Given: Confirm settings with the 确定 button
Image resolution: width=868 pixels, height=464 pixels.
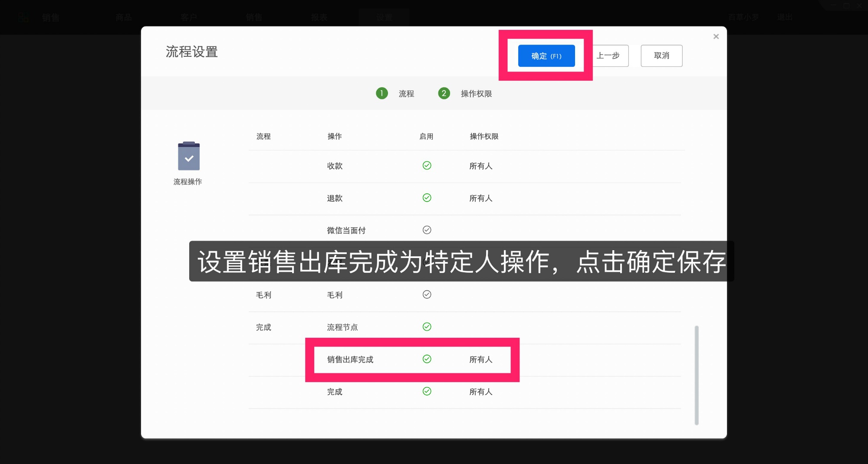Looking at the screenshot, I should click(546, 56).
